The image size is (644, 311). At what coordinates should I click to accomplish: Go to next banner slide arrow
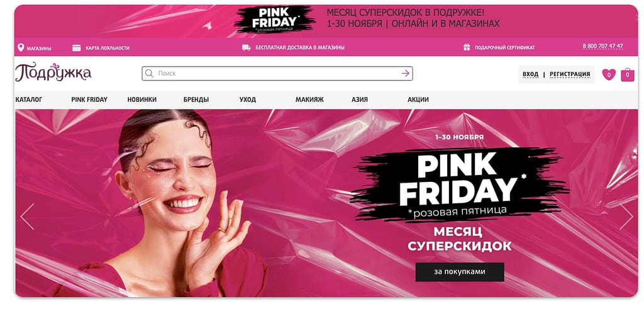pyautogui.click(x=626, y=217)
